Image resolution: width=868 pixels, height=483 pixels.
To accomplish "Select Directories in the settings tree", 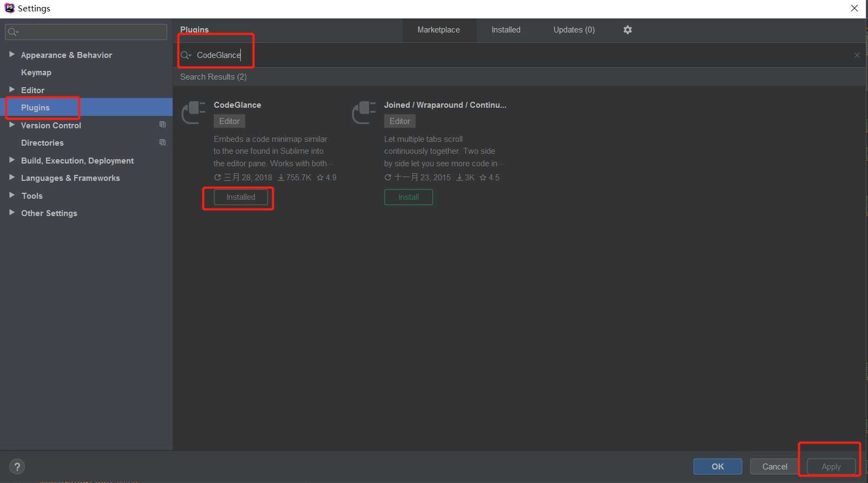I will point(42,143).
